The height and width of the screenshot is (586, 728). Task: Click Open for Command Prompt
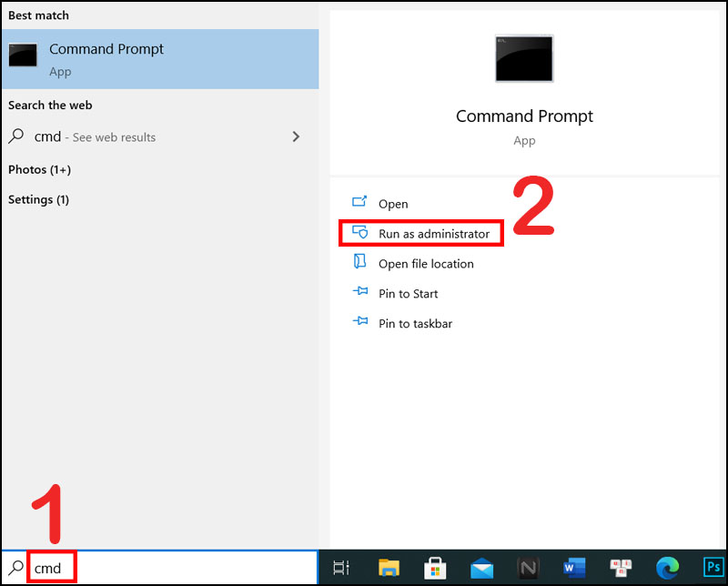click(393, 204)
